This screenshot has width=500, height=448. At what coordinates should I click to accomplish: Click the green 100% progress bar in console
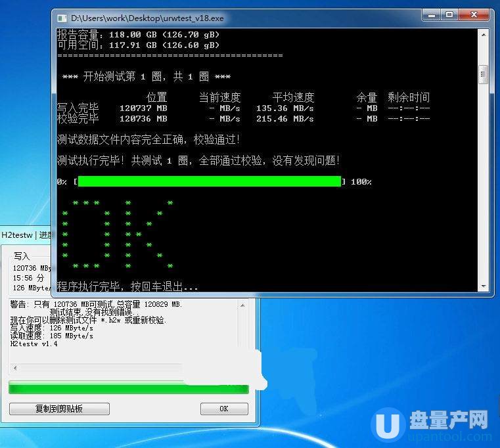pyautogui.click(x=209, y=181)
